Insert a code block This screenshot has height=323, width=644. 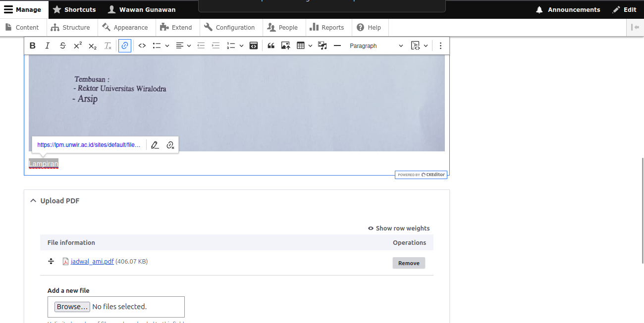254,46
